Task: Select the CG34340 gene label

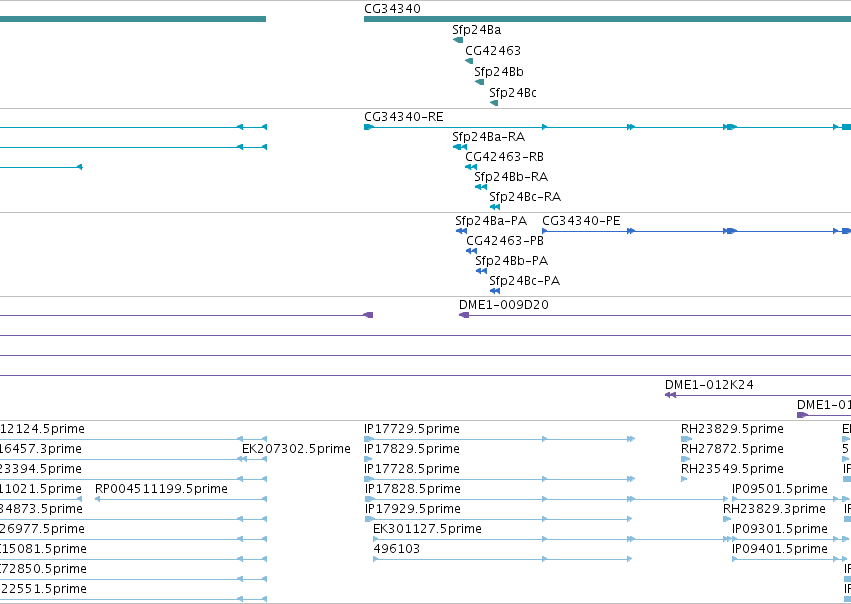Action: pyautogui.click(x=392, y=9)
